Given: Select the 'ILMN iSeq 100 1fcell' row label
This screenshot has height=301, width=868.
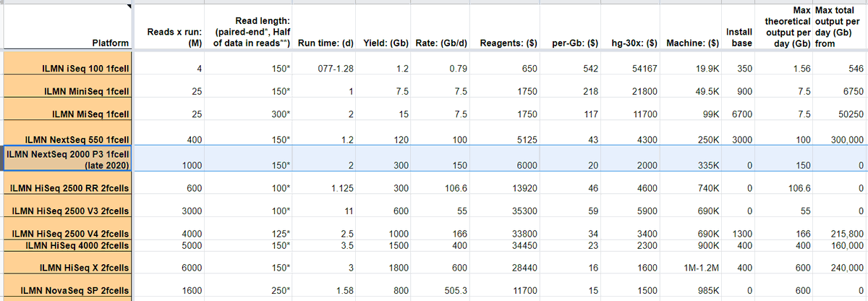Looking at the screenshot, I should tap(69, 64).
